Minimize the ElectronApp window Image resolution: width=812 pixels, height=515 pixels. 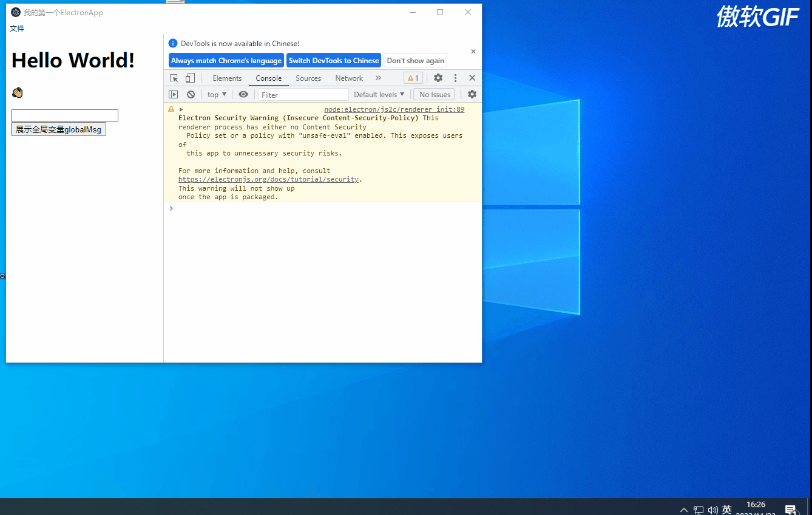413,12
